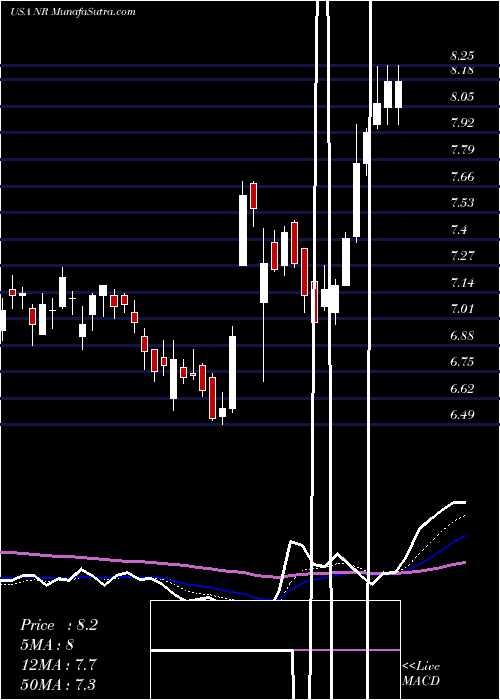Click the 50MA : 7.3 readout
The height and width of the screenshot is (700, 500).
tap(58, 684)
